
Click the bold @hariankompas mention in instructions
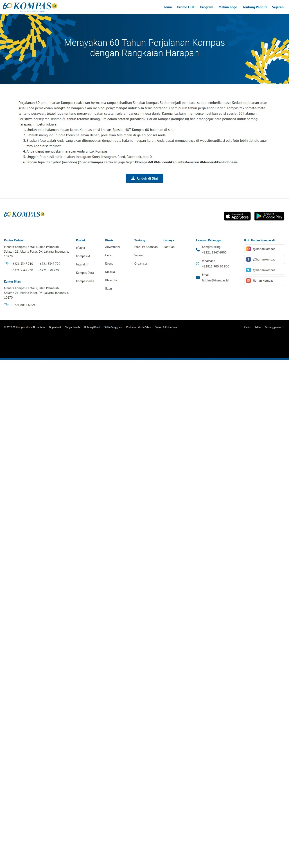point(90,162)
